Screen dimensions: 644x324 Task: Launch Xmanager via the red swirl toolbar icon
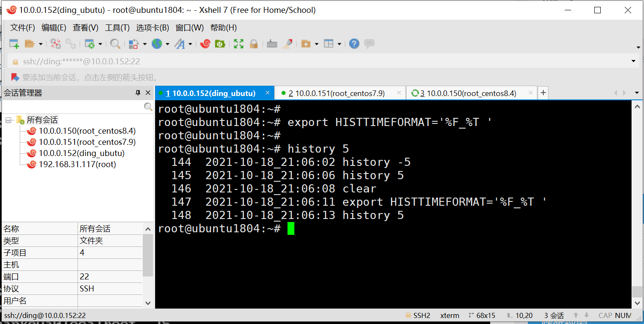[205, 44]
